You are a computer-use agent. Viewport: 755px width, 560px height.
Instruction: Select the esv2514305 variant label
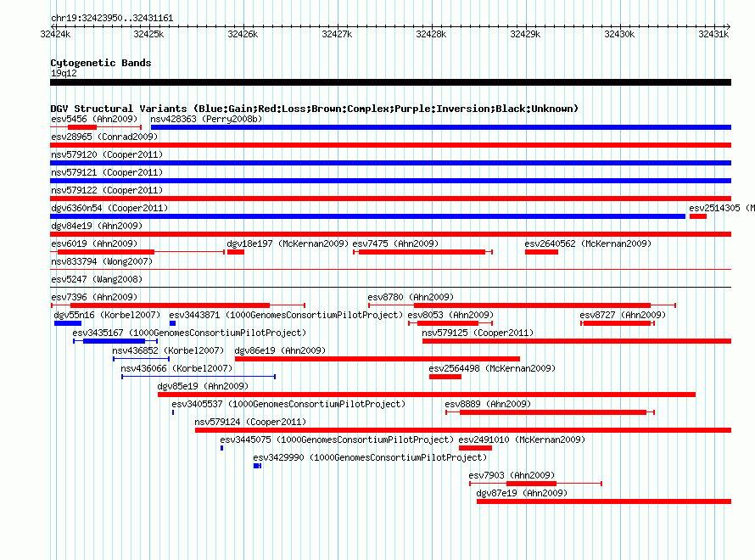click(721, 208)
